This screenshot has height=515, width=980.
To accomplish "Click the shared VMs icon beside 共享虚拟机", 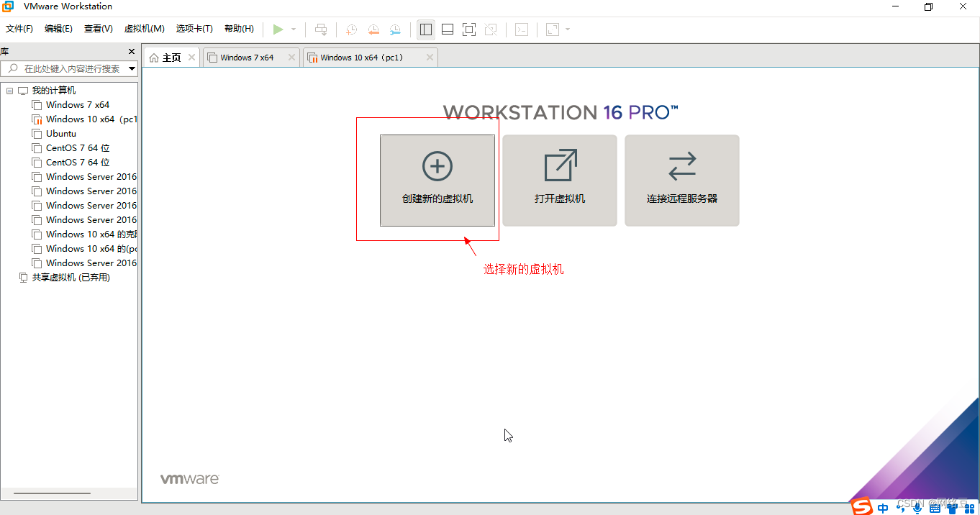I will 23,278.
